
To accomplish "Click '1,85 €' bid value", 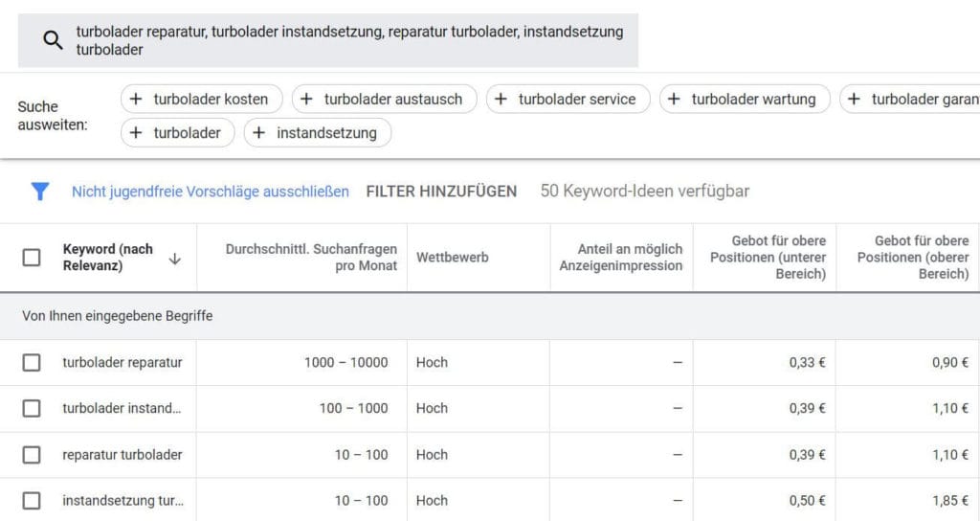I will pos(950,500).
